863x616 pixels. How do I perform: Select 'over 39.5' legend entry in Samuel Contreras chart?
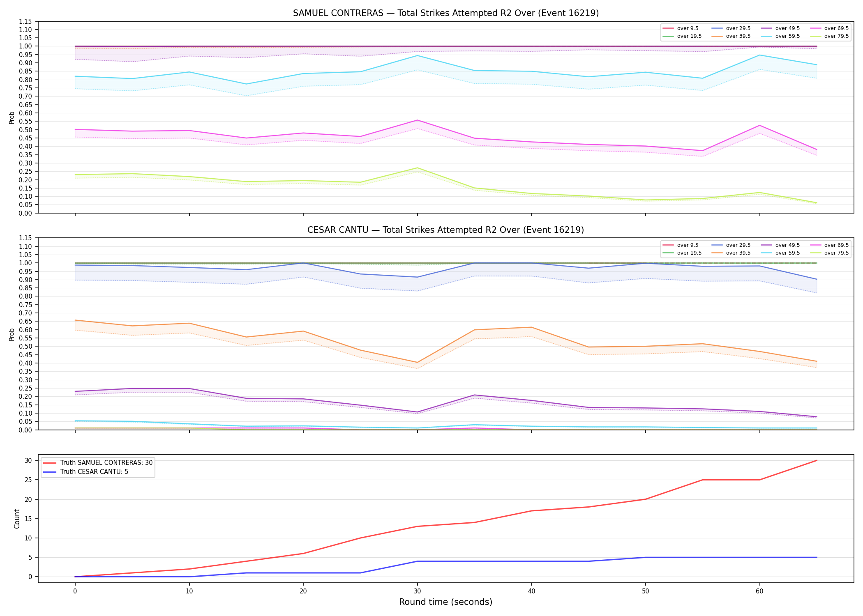[731, 36]
